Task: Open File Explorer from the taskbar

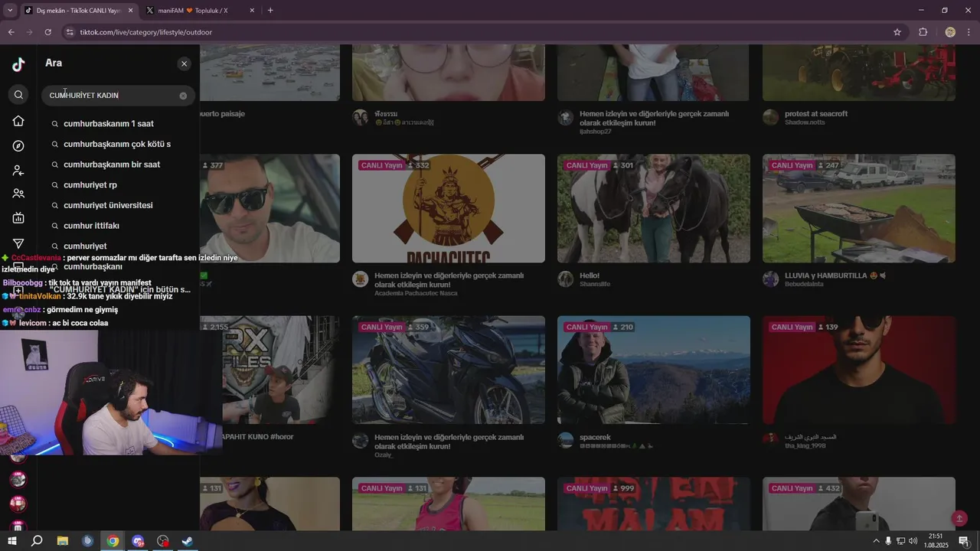Action: (62, 541)
